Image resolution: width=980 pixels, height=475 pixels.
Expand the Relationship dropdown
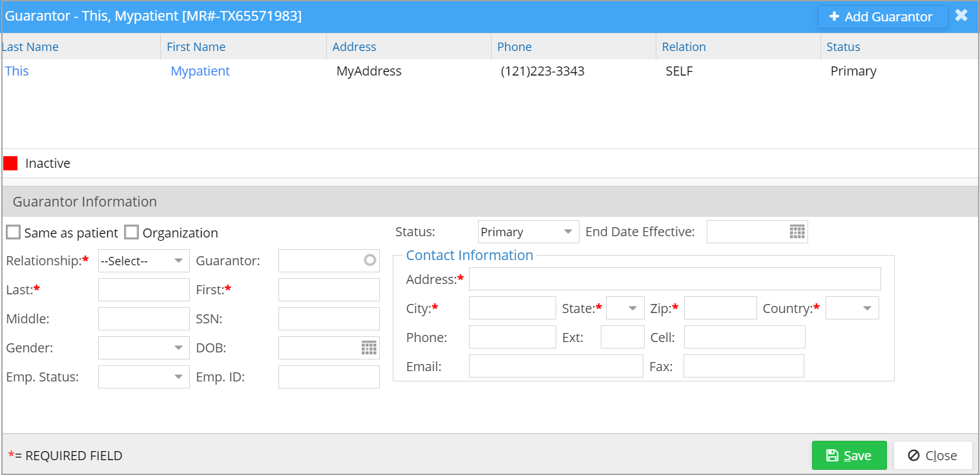point(143,261)
